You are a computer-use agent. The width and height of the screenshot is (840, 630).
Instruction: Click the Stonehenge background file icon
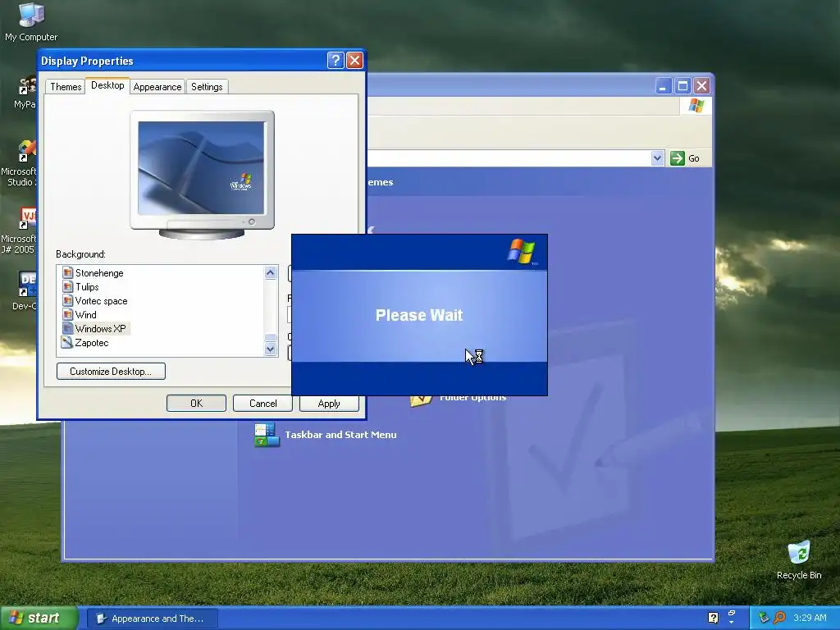[x=67, y=272]
